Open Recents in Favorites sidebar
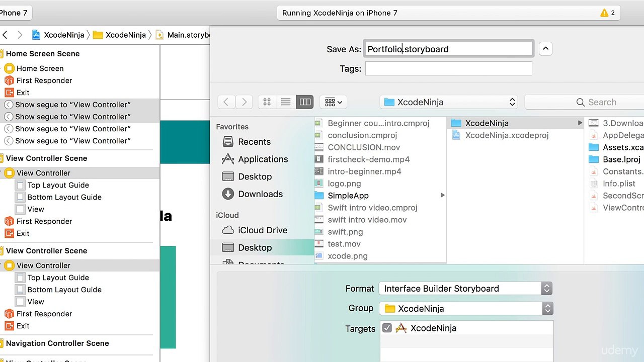 pyautogui.click(x=254, y=142)
